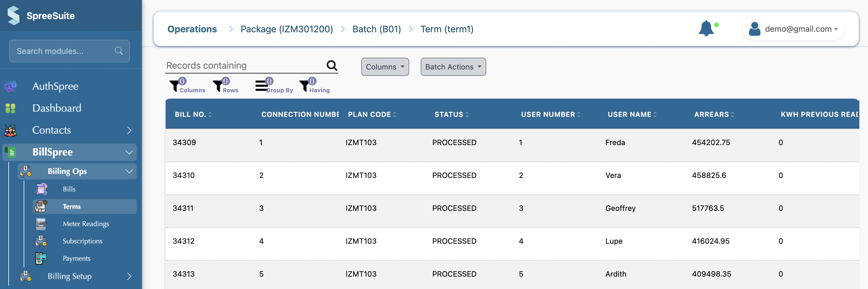Viewport: 868px width, 289px height.
Task: Click the Connection Number column header
Action: coord(300,115)
